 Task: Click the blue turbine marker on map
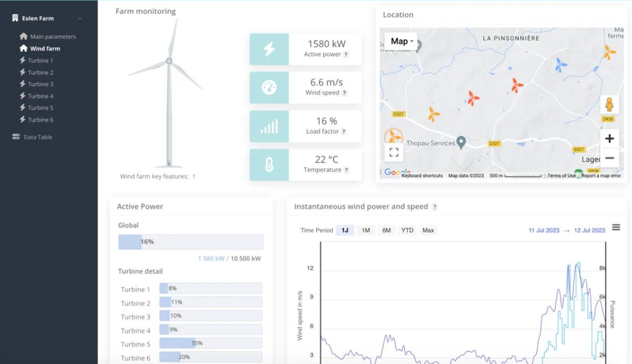coord(560,65)
